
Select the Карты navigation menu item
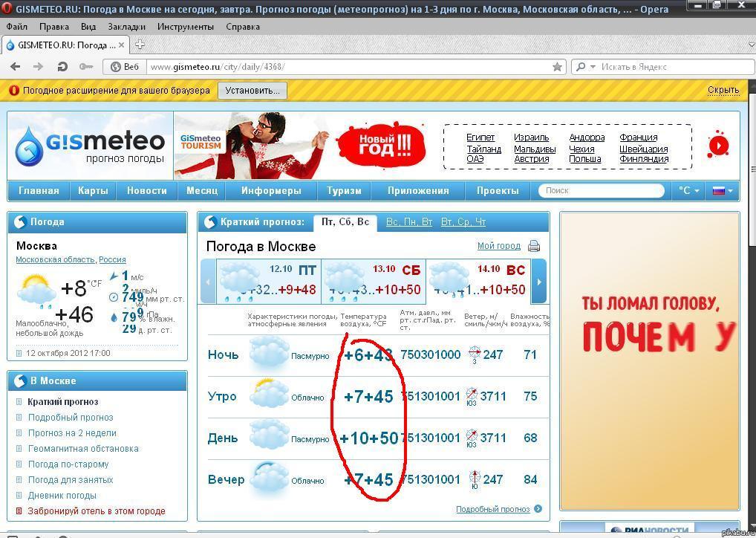[x=93, y=191]
